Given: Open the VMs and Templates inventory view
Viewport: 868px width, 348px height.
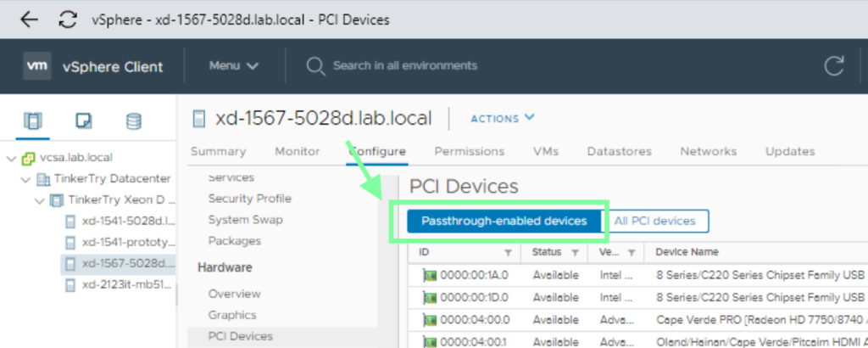Looking at the screenshot, I should click(83, 121).
